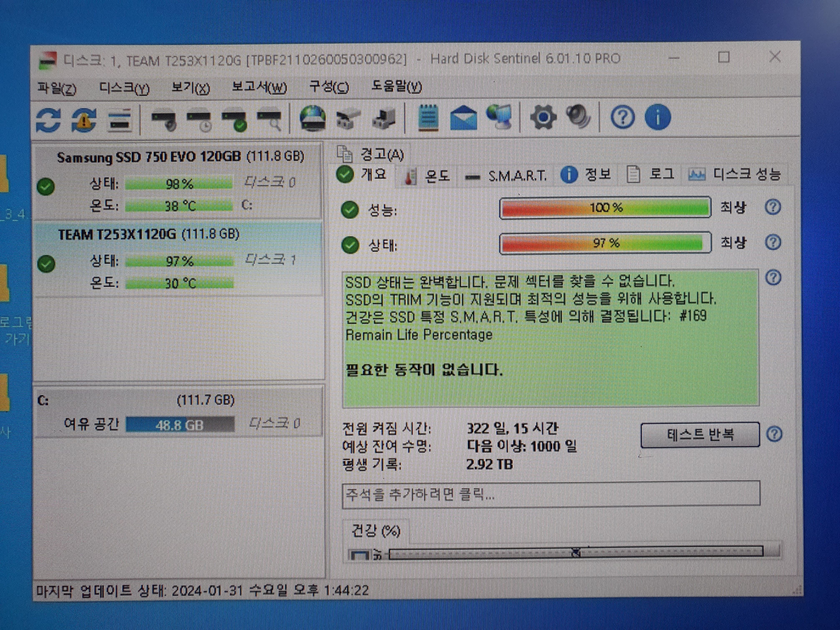840x630 pixels.
Task: Switch to the 정보 information tab
Action: point(586,175)
